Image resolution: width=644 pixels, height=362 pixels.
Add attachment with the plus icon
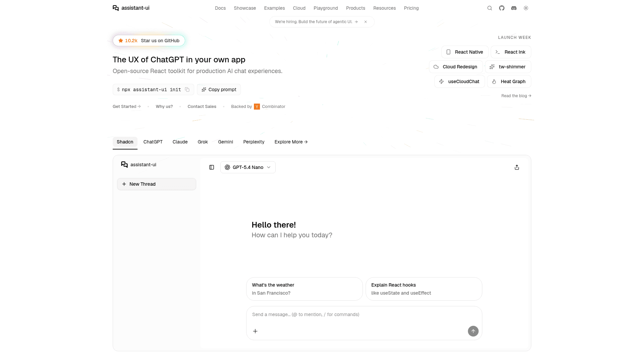(x=255, y=331)
